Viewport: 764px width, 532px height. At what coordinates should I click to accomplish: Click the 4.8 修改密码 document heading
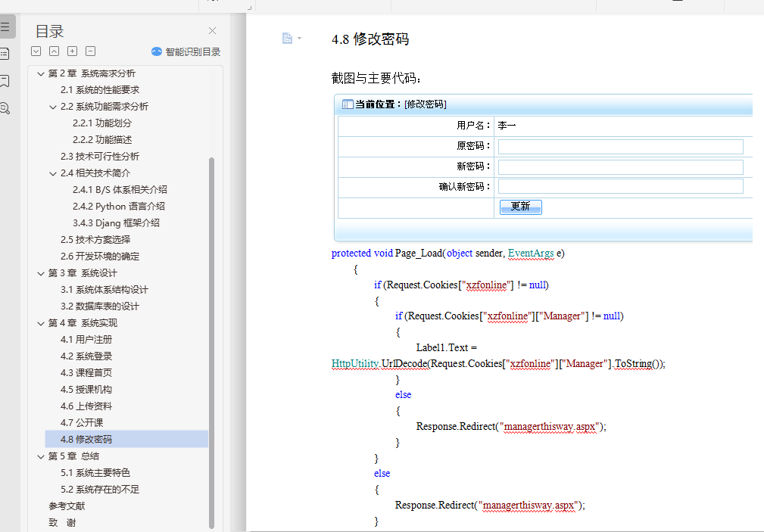(x=370, y=39)
